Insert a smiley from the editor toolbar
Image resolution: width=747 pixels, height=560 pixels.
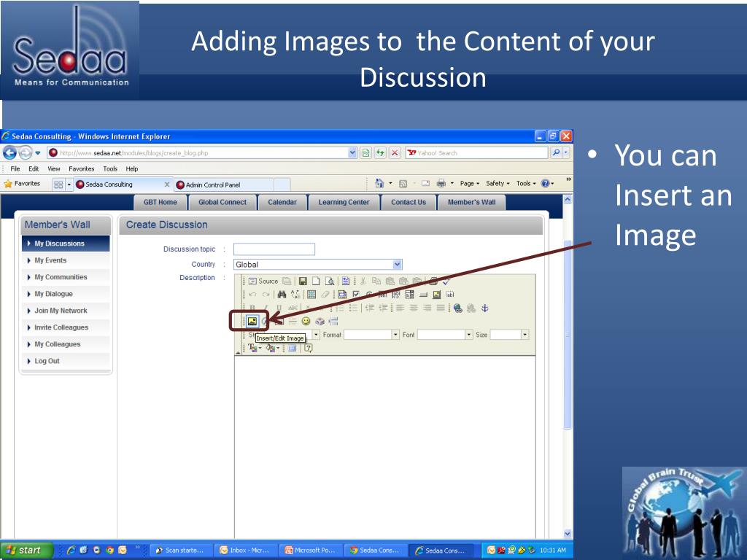point(306,321)
